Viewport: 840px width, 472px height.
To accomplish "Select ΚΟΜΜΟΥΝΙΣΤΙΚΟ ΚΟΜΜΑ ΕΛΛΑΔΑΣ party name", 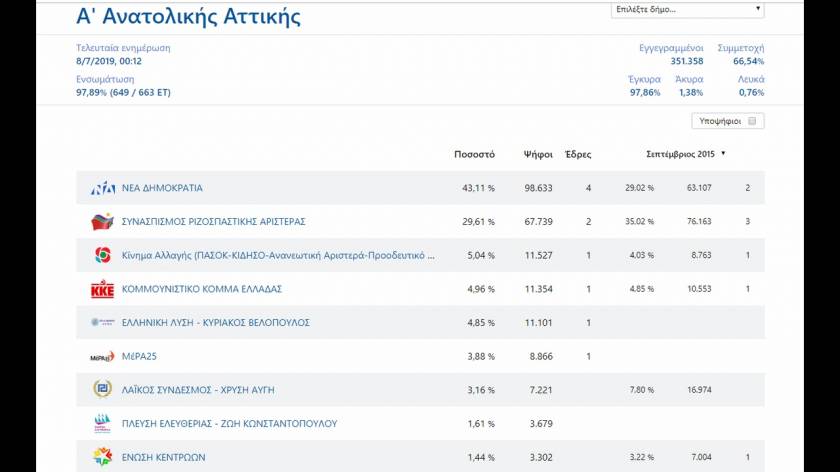I will 202,289.
